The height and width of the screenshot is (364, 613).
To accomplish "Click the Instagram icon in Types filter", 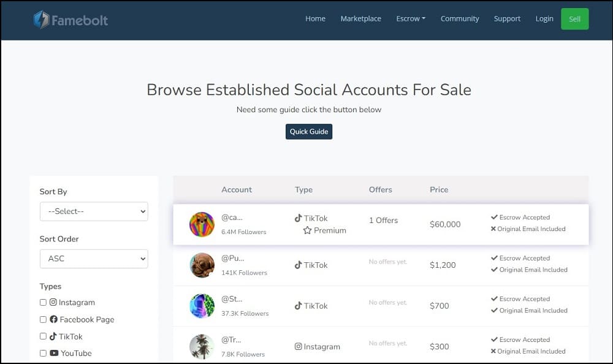I will click(x=53, y=302).
